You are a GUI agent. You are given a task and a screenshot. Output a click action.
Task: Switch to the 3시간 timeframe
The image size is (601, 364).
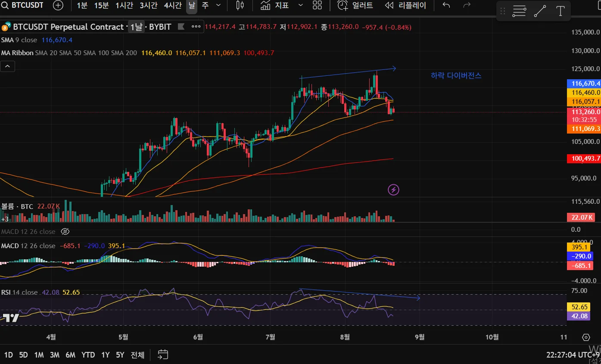[149, 6]
